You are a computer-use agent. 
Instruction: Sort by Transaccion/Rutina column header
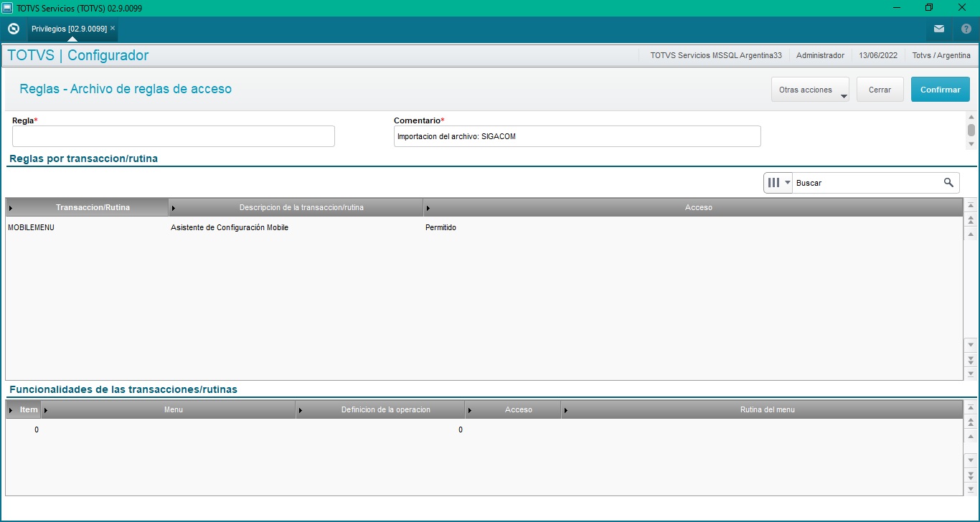(x=87, y=207)
